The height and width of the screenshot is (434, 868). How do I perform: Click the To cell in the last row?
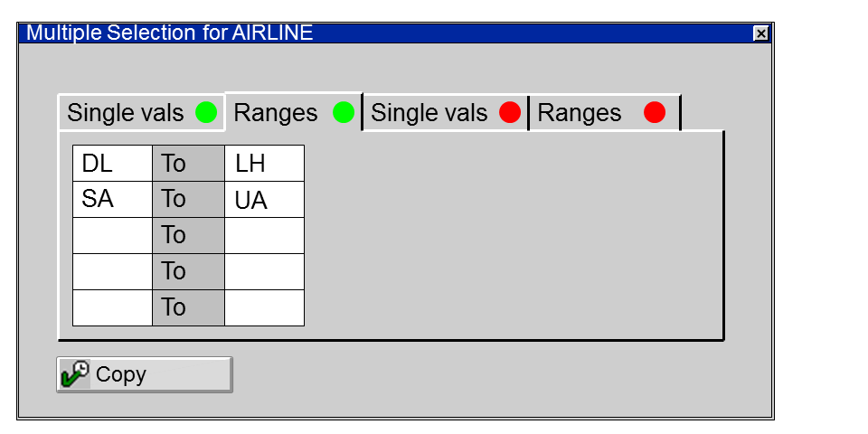[x=188, y=308]
